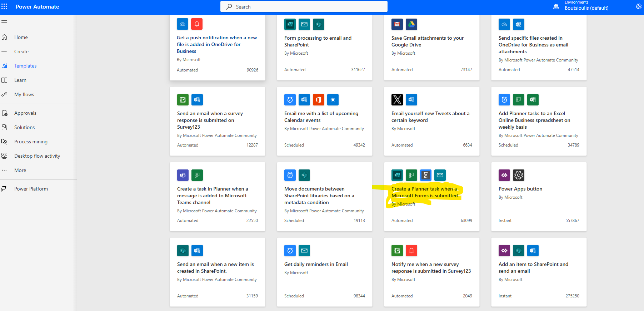Click the Power Apps icon on Add item to SharePoint card
644x311 pixels.
(504, 251)
